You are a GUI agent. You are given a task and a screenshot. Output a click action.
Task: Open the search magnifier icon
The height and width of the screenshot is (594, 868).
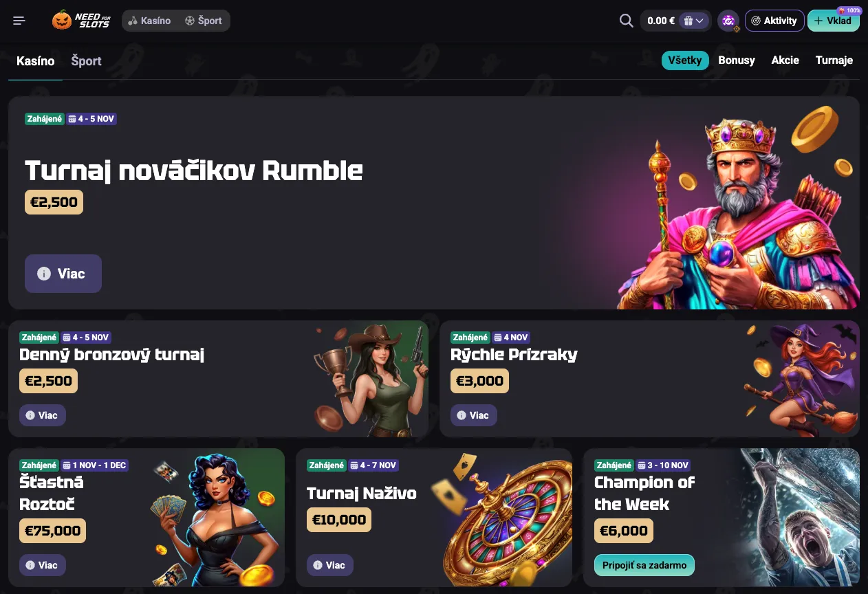click(626, 21)
